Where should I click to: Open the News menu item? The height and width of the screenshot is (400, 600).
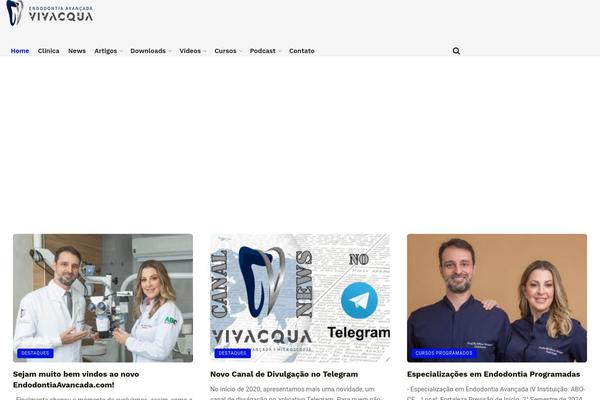(77, 51)
